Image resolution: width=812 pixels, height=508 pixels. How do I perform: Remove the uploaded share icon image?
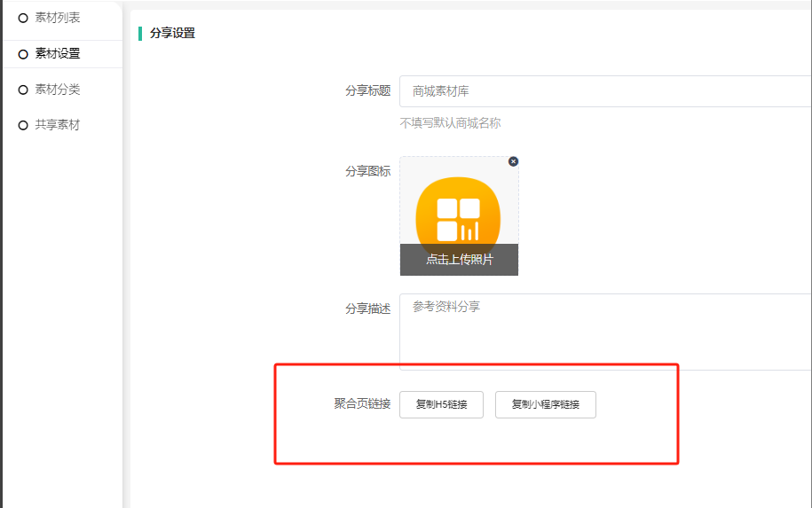513,161
